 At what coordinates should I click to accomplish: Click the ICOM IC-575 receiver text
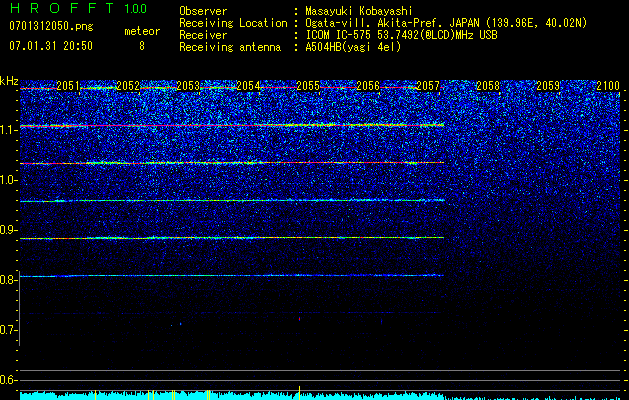coord(401,35)
